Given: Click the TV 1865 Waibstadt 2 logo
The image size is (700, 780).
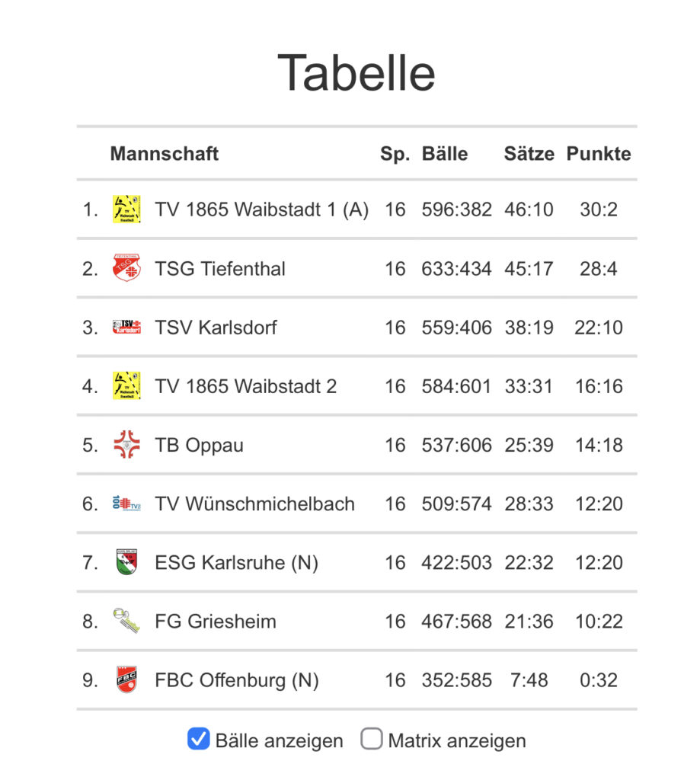Looking at the screenshot, I should [x=126, y=385].
